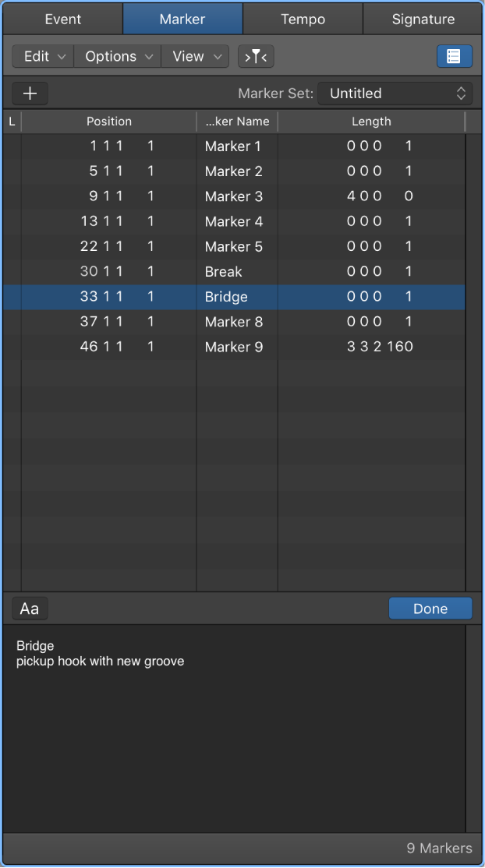Click the L lock column header
Viewport: 485px width, 868px height.
point(12,122)
